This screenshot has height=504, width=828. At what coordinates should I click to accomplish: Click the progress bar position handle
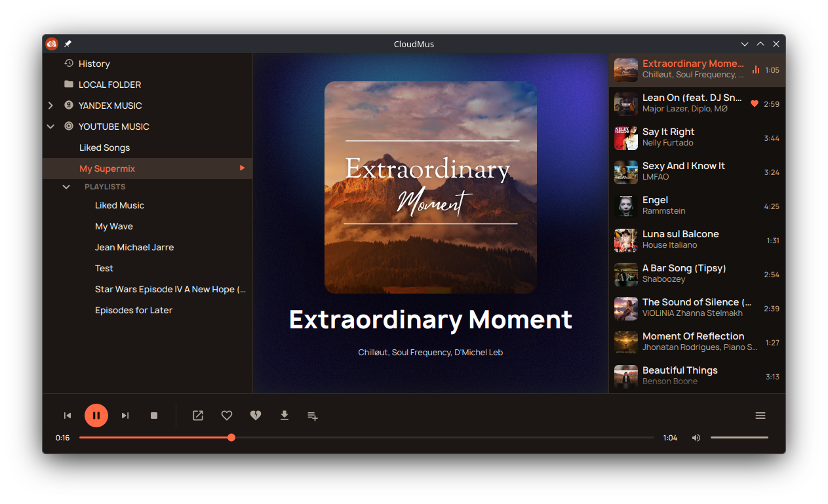[x=231, y=437]
